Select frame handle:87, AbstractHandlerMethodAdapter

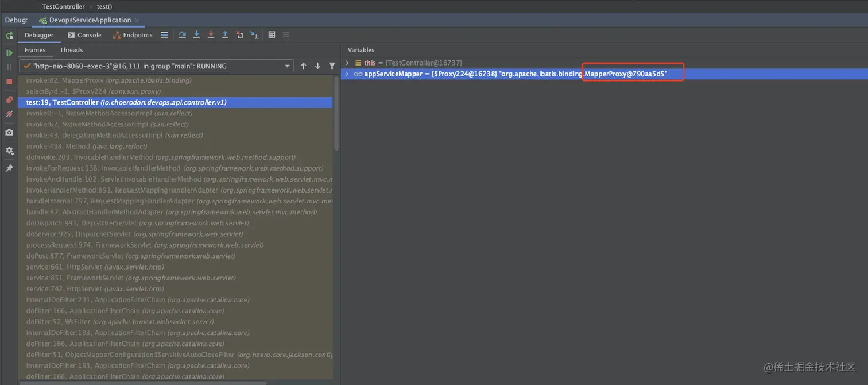click(176, 212)
